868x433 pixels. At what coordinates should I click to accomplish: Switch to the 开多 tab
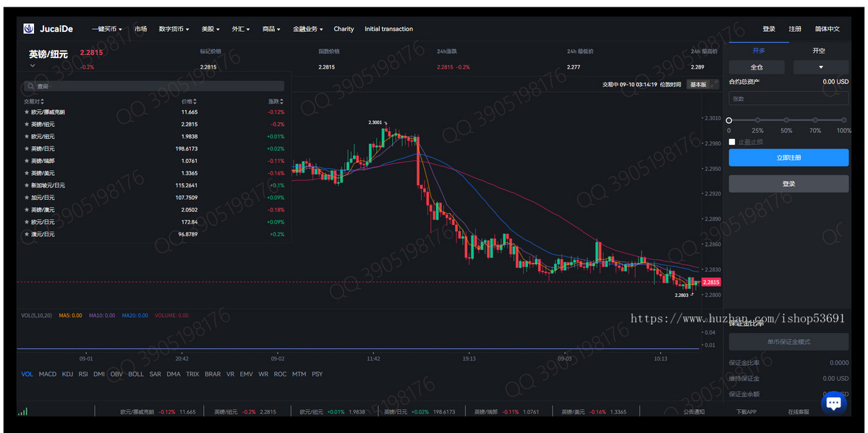click(759, 51)
